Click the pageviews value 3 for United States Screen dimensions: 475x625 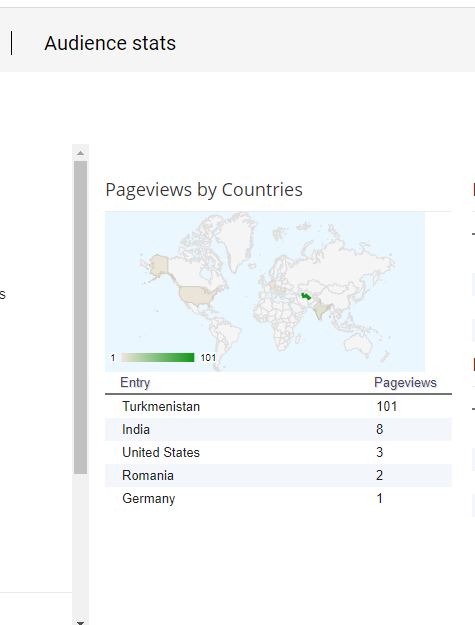pyautogui.click(x=380, y=452)
